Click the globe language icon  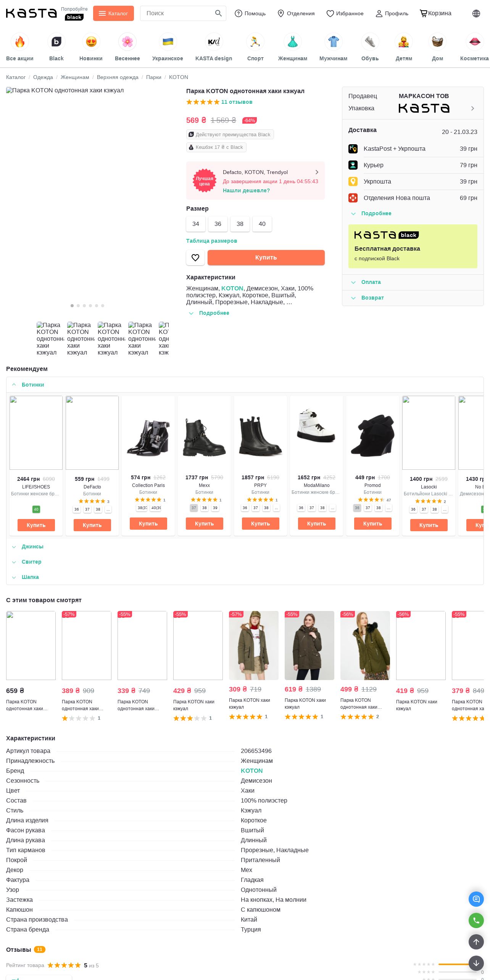tap(476, 13)
